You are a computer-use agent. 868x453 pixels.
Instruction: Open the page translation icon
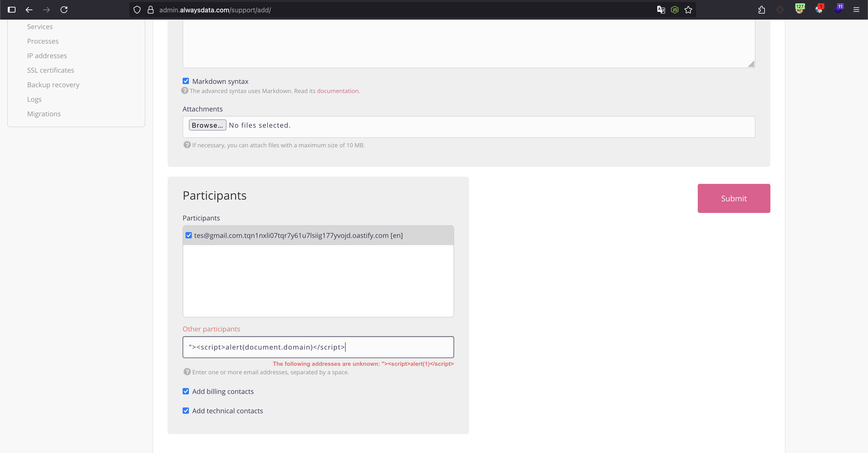point(661,10)
